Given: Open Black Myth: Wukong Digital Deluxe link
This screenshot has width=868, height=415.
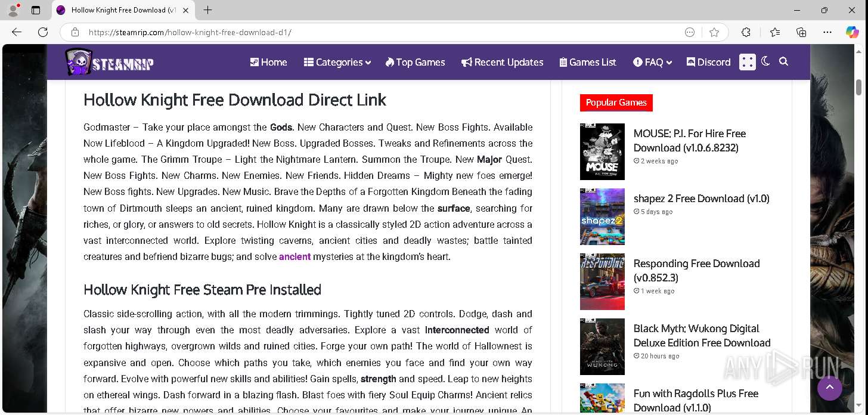Looking at the screenshot, I should [x=702, y=336].
